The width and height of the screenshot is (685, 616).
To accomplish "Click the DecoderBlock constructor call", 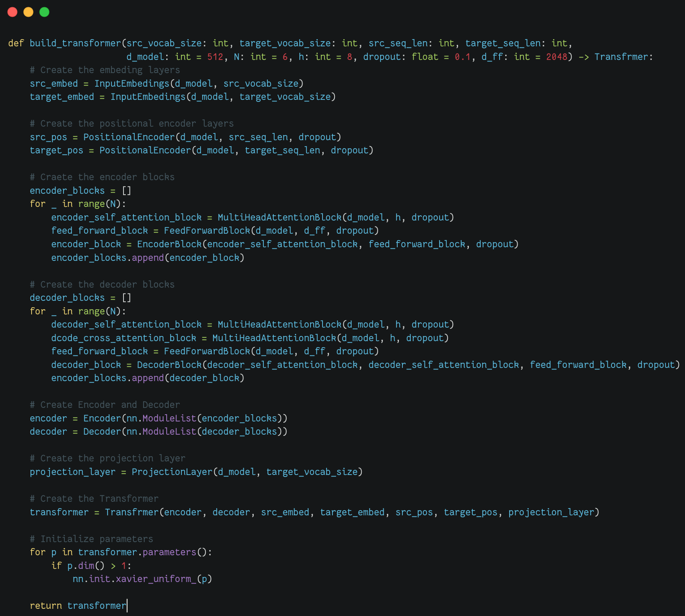I will (x=169, y=365).
